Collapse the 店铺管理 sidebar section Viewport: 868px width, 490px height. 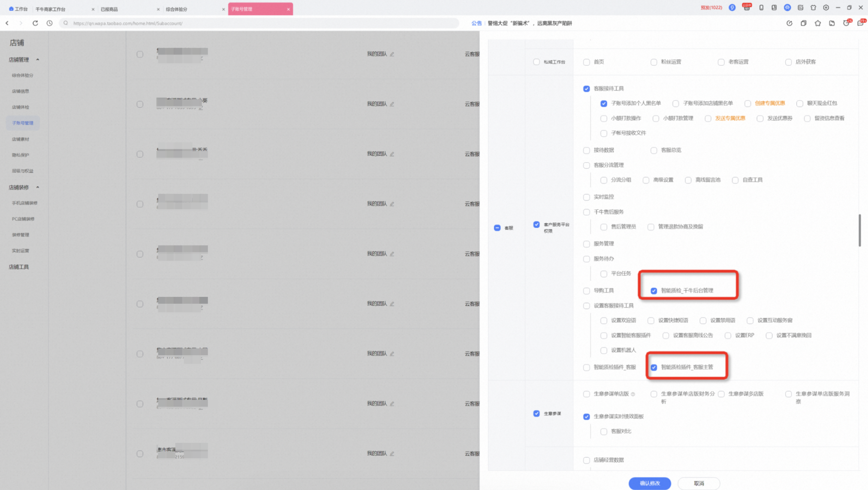pos(38,60)
